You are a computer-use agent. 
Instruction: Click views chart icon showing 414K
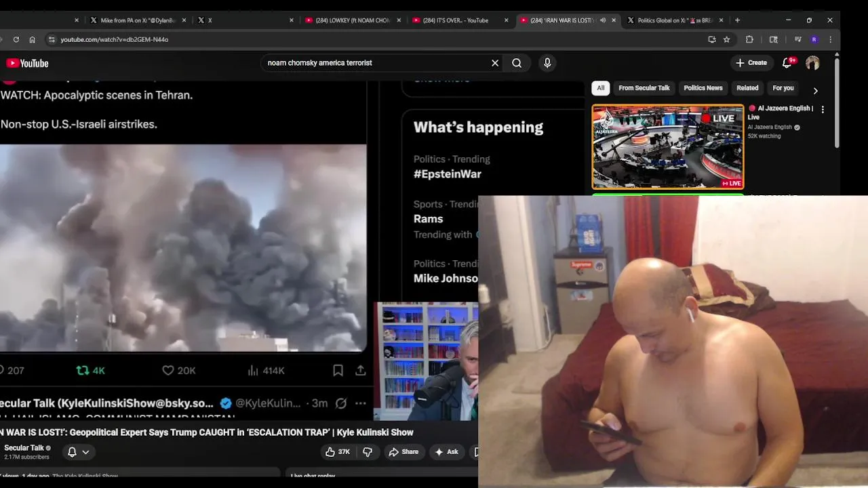(253, 371)
